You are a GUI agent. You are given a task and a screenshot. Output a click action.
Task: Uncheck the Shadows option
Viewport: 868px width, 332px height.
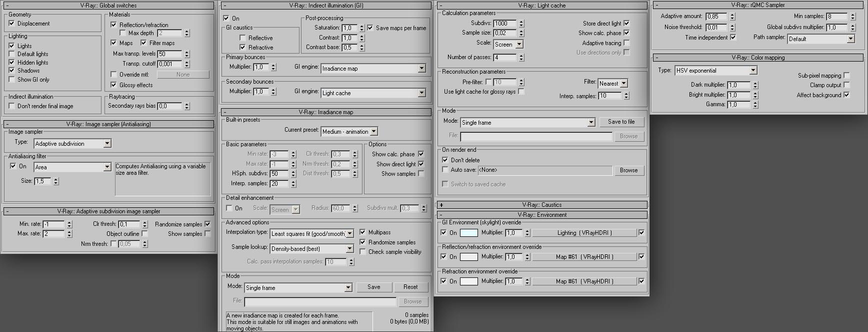(11, 71)
